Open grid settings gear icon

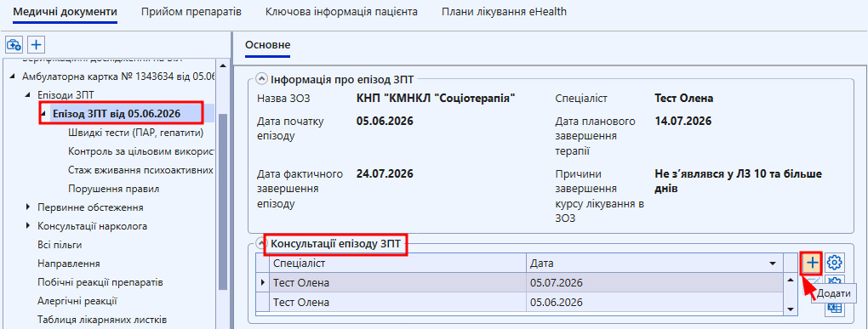pyautogui.click(x=835, y=262)
